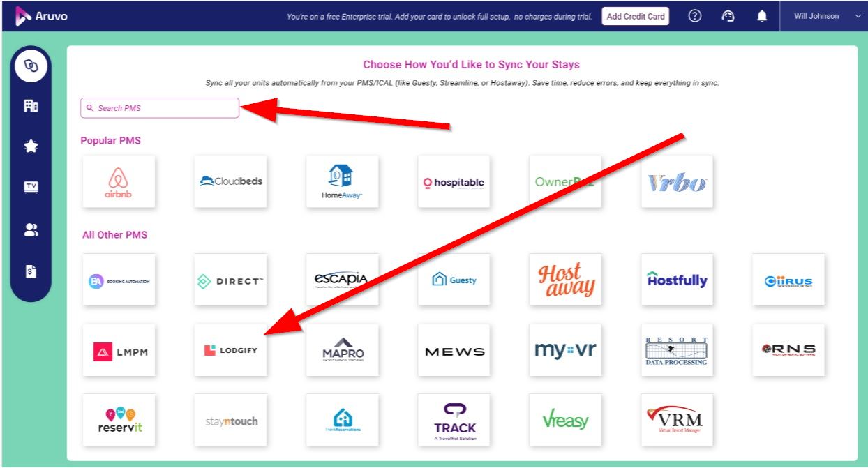Open the users sidebar icon
This screenshot has height=468, width=868.
click(31, 230)
